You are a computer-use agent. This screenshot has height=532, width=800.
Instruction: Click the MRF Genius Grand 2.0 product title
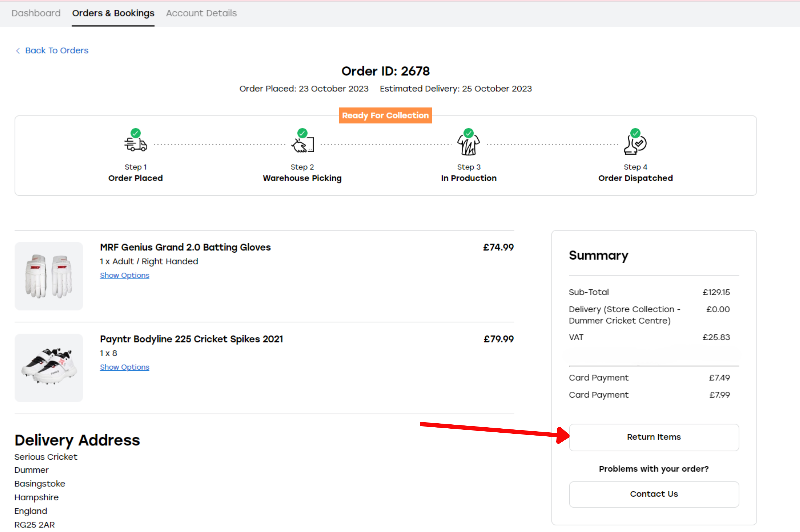pyautogui.click(x=185, y=247)
